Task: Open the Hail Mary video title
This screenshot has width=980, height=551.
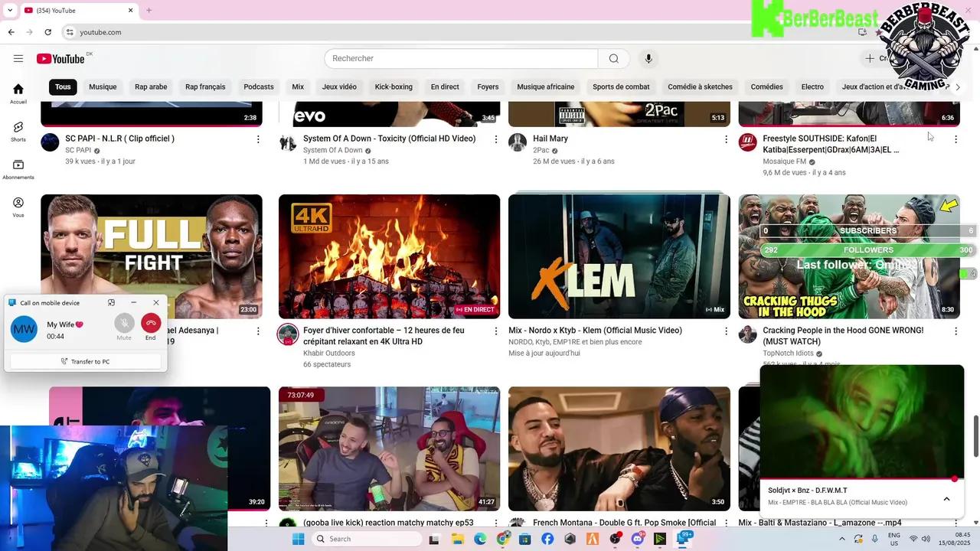Action: (x=550, y=139)
